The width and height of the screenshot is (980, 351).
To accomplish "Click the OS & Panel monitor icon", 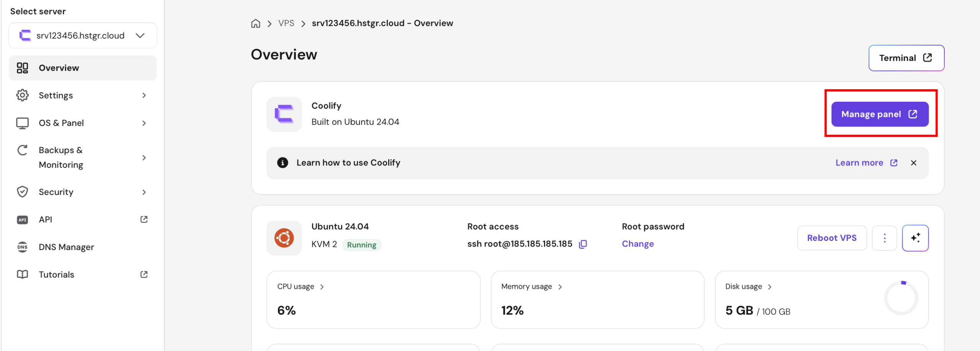I will point(23,123).
